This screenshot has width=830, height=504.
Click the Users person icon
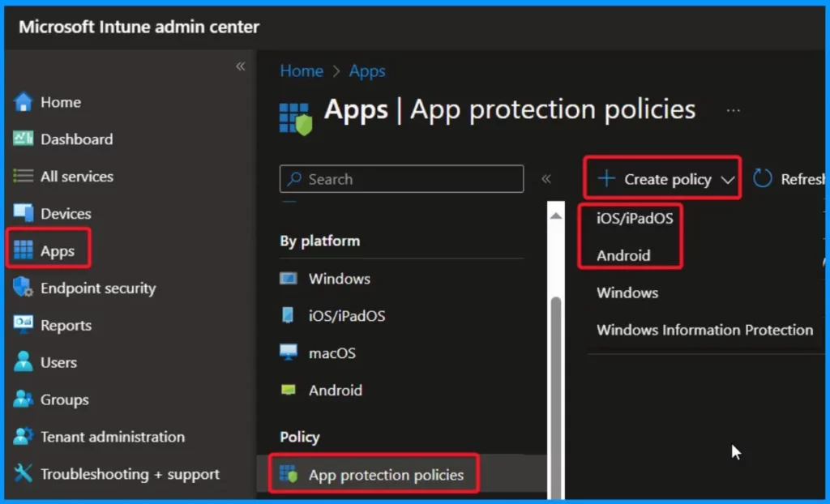pyautogui.click(x=23, y=361)
